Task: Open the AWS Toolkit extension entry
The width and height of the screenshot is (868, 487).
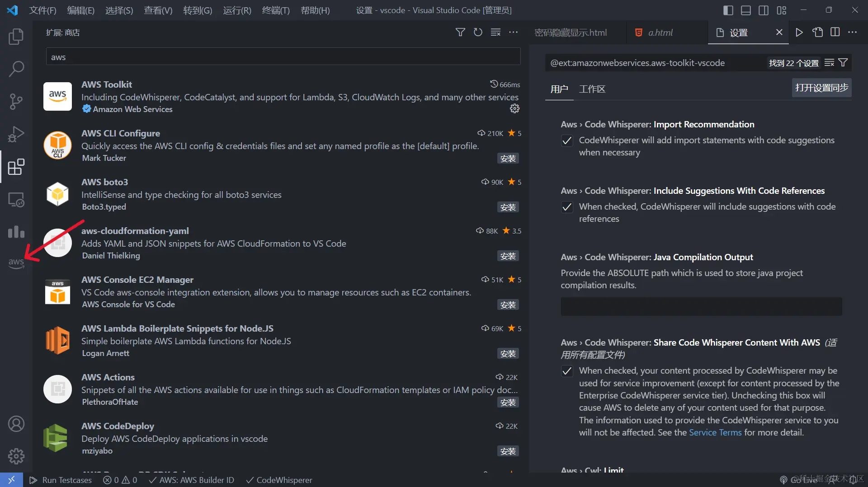Action: [281, 97]
